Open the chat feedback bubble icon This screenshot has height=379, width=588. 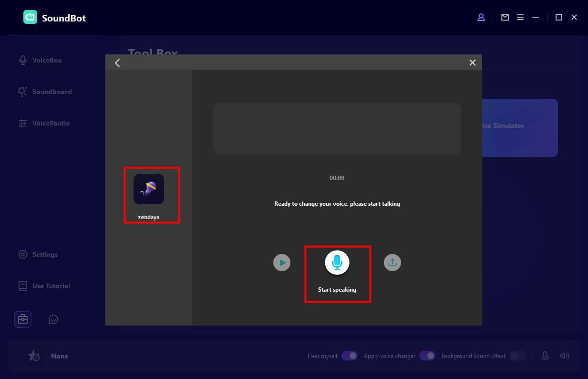coord(53,319)
